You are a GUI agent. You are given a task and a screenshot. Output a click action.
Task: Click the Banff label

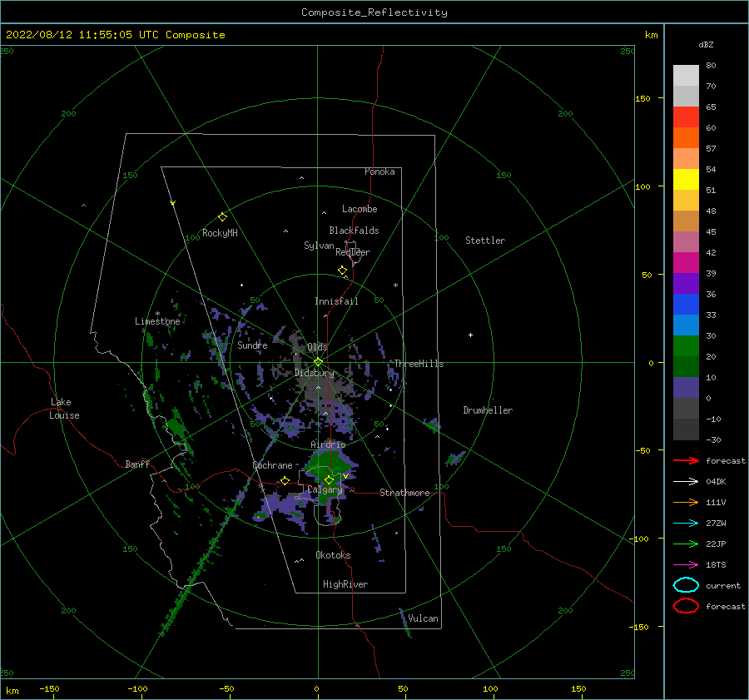(137, 464)
